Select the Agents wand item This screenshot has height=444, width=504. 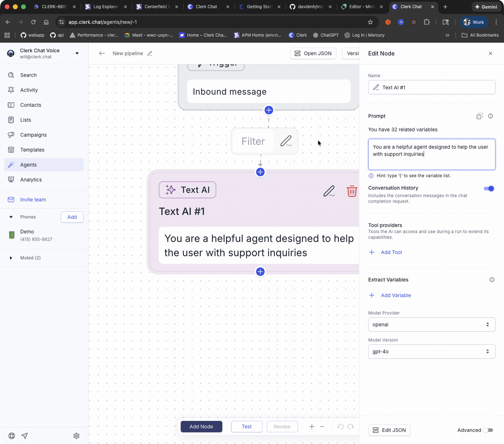coord(44,165)
